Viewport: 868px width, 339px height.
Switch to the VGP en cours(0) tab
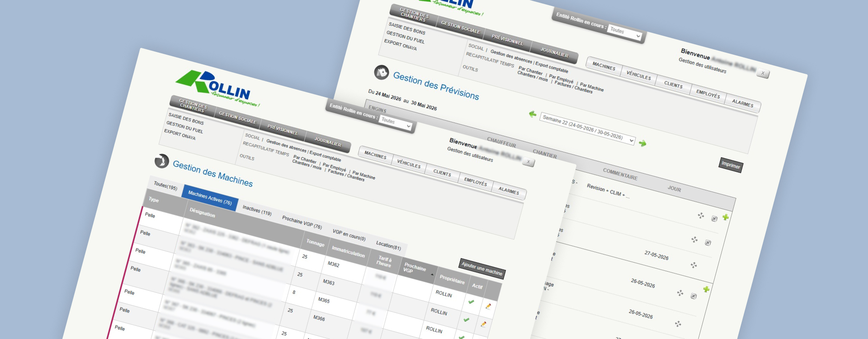[349, 235]
